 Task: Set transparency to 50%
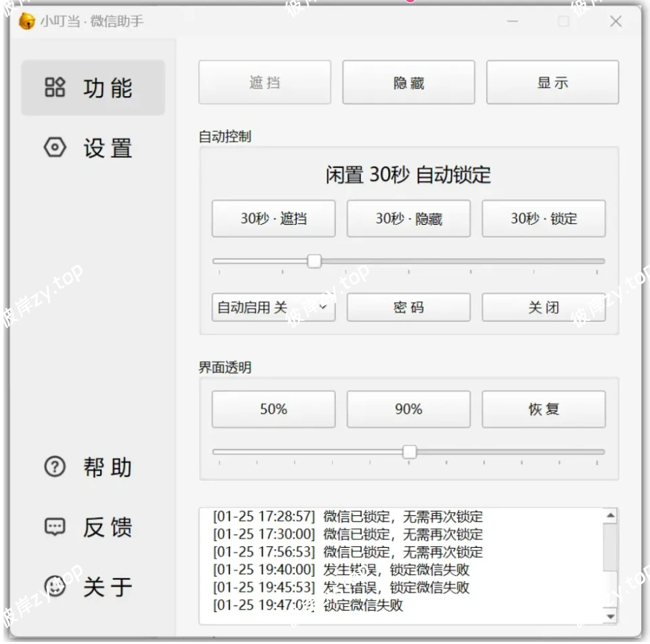pos(273,409)
